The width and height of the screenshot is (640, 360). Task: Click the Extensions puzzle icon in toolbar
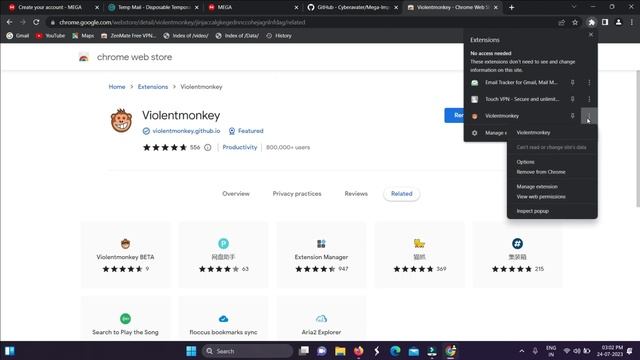point(591,22)
